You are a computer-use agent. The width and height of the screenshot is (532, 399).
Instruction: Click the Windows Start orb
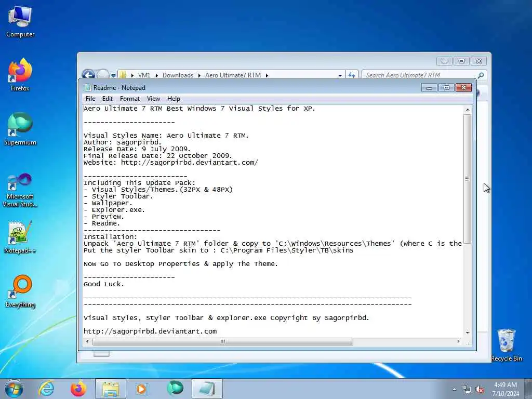tap(14, 389)
